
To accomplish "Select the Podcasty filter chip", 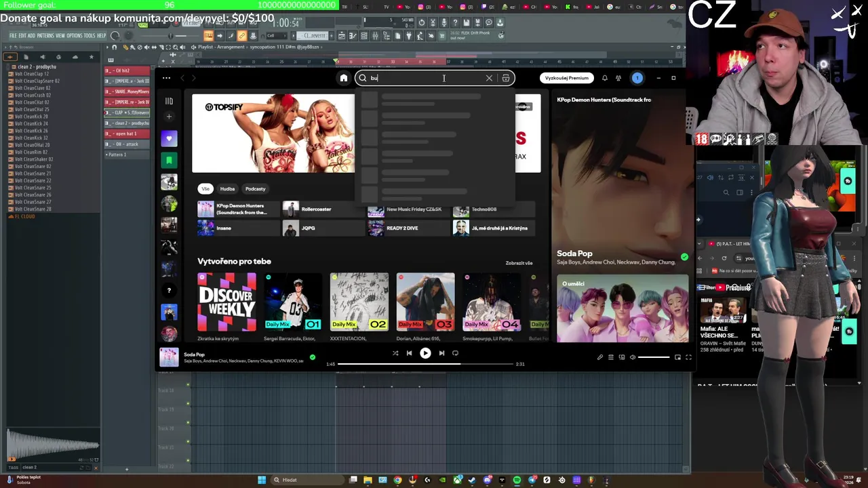I will [256, 189].
